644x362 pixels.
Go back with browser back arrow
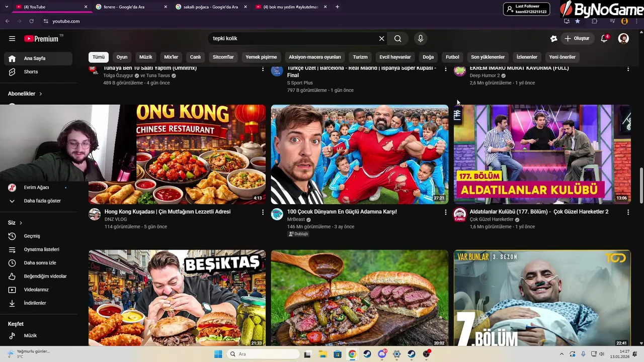point(7,21)
